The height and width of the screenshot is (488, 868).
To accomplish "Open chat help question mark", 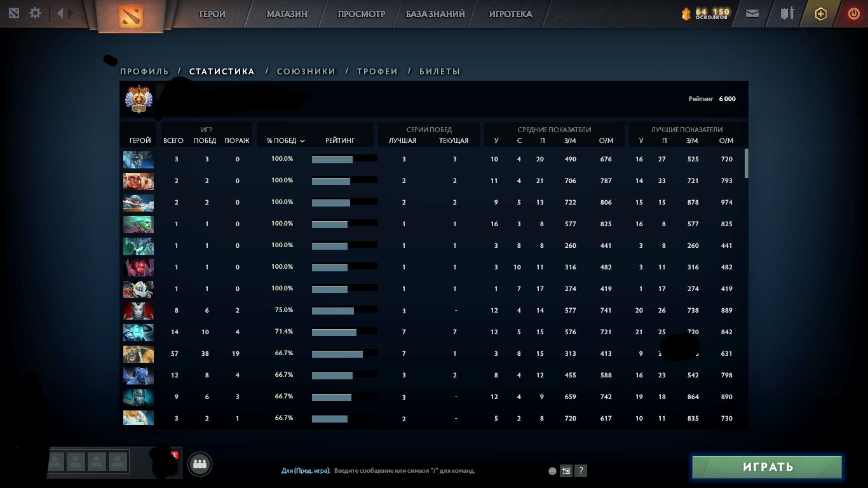I will tap(580, 471).
